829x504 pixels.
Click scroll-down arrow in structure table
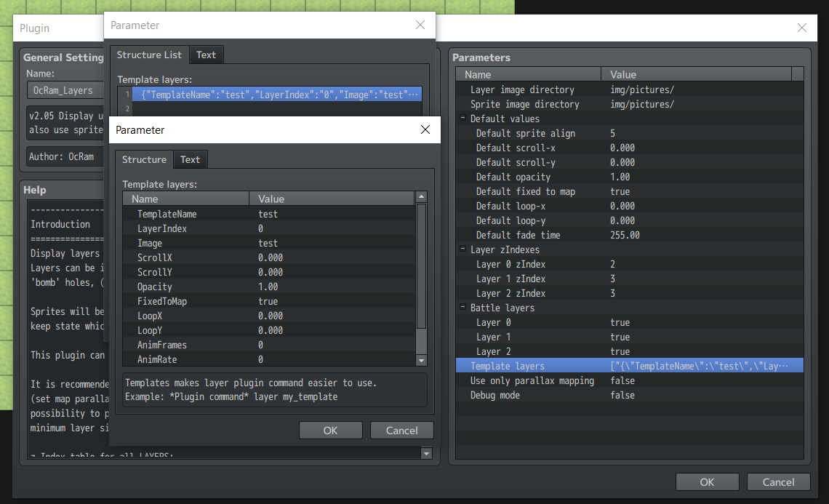tap(421, 361)
